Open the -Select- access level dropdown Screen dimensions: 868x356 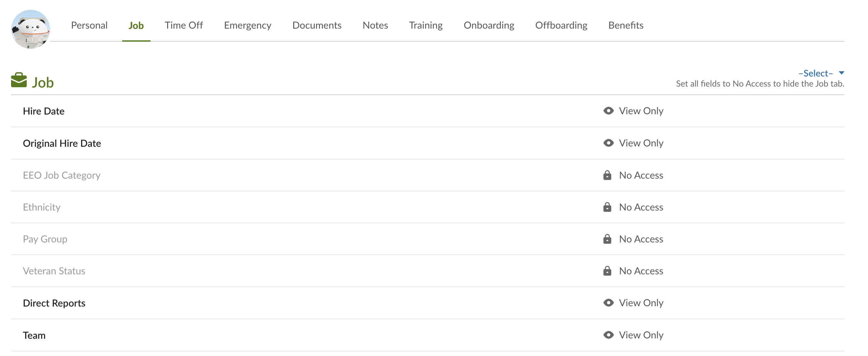tap(816, 73)
